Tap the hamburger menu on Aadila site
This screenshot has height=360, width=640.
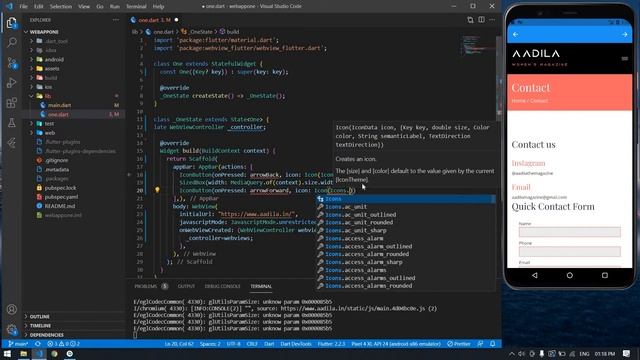click(x=624, y=58)
